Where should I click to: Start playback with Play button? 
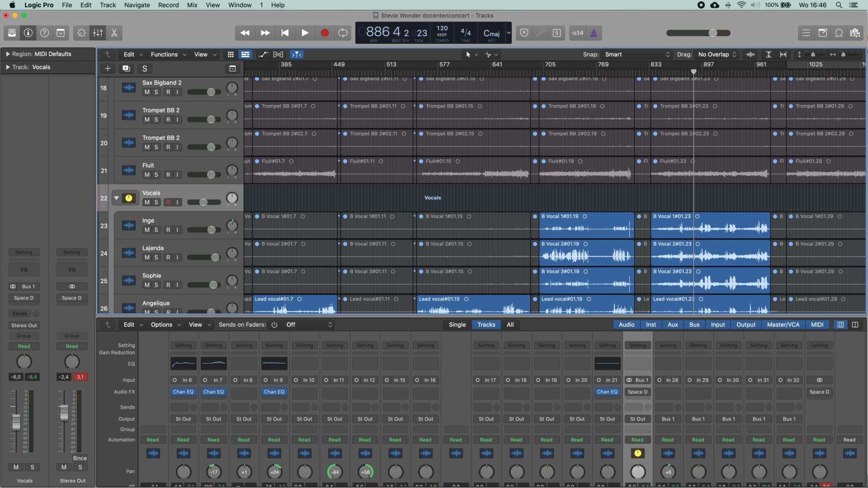(x=305, y=33)
